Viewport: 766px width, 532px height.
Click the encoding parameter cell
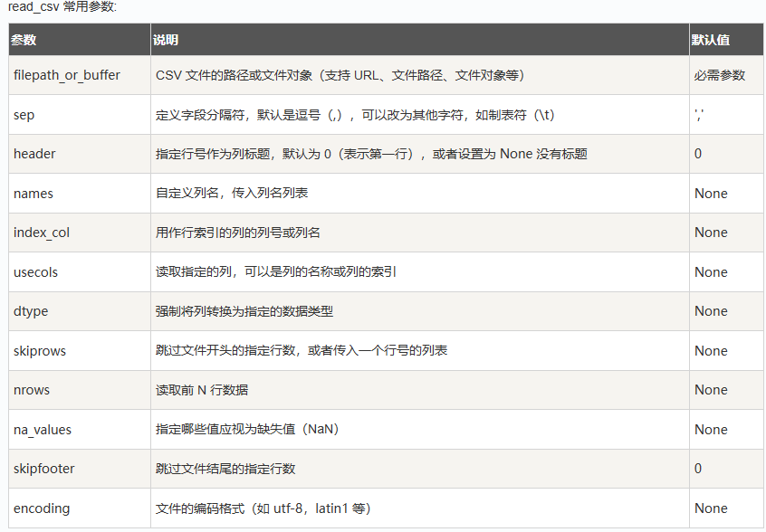[42, 508]
